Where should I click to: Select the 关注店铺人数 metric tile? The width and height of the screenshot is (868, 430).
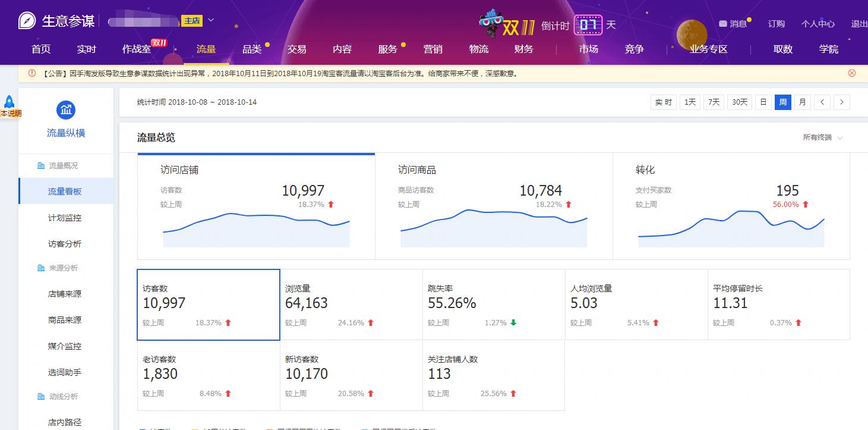[494, 375]
